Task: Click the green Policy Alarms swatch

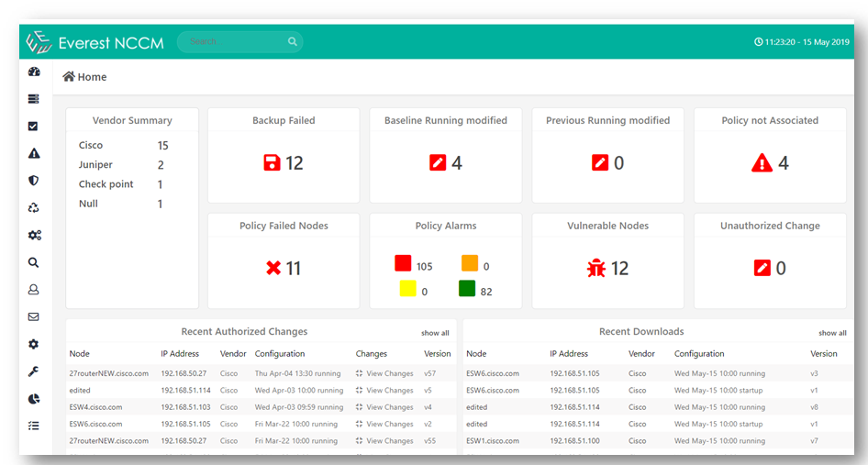Action: pyautogui.click(x=468, y=290)
